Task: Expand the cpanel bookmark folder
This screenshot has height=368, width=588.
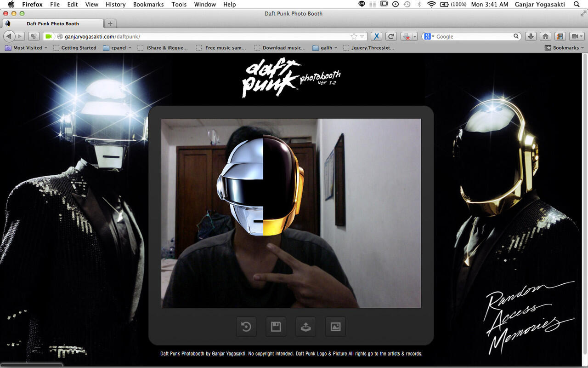Action: 117,47
